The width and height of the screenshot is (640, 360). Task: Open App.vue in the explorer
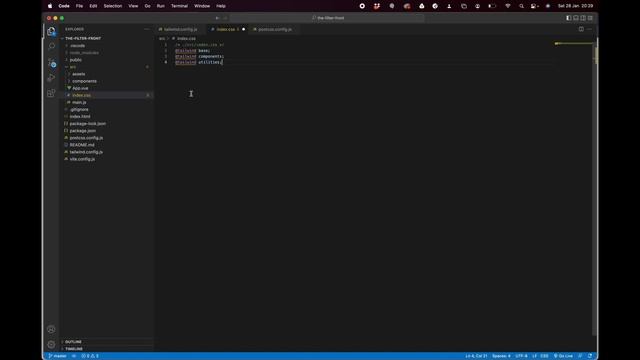[x=80, y=88]
